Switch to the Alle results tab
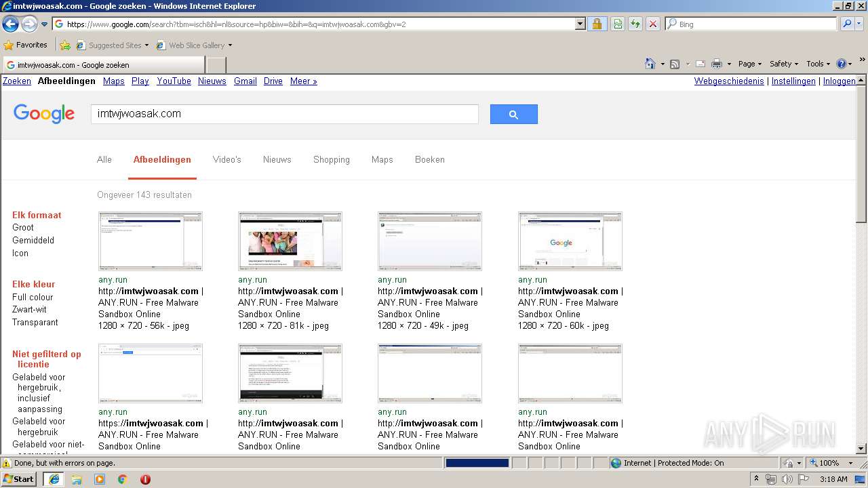The height and width of the screenshot is (488, 868). 104,160
